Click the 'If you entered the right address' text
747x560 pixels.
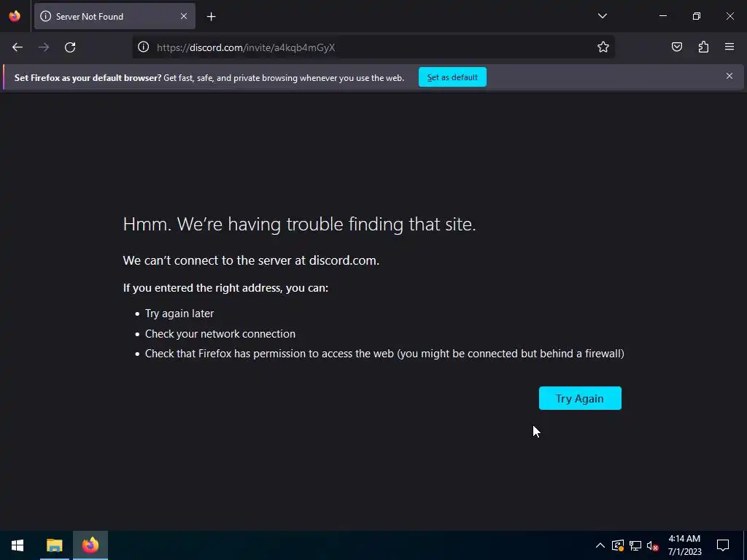tap(225, 288)
